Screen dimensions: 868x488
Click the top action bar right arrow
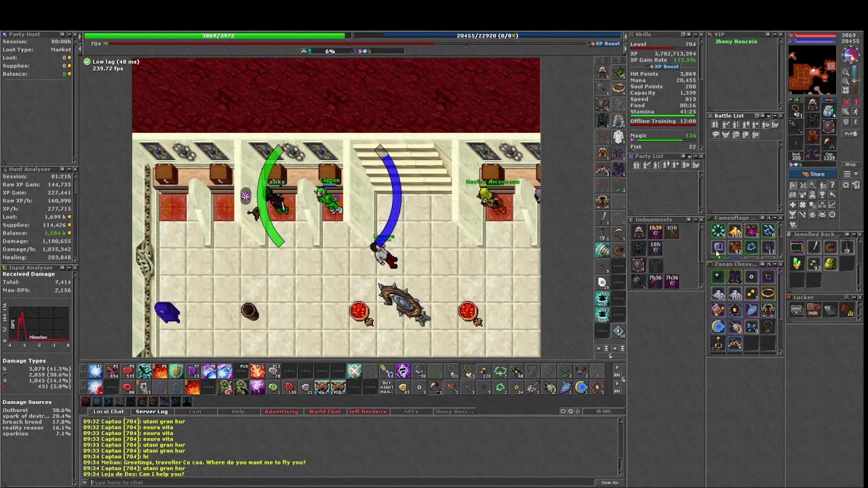(617, 367)
